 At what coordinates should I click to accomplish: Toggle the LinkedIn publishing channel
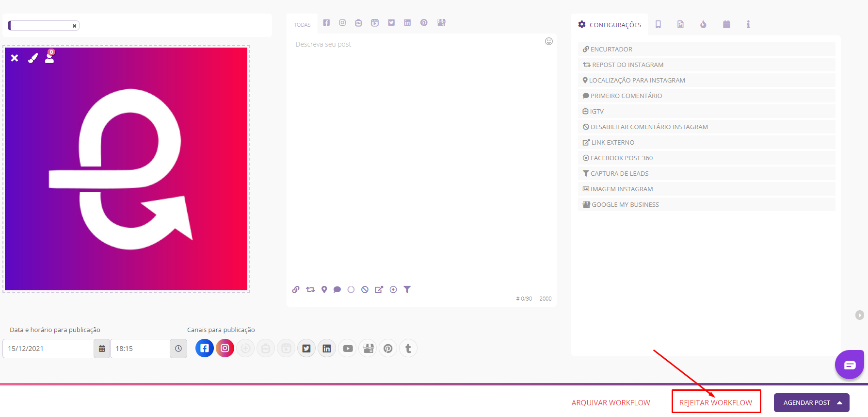tap(327, 348)
